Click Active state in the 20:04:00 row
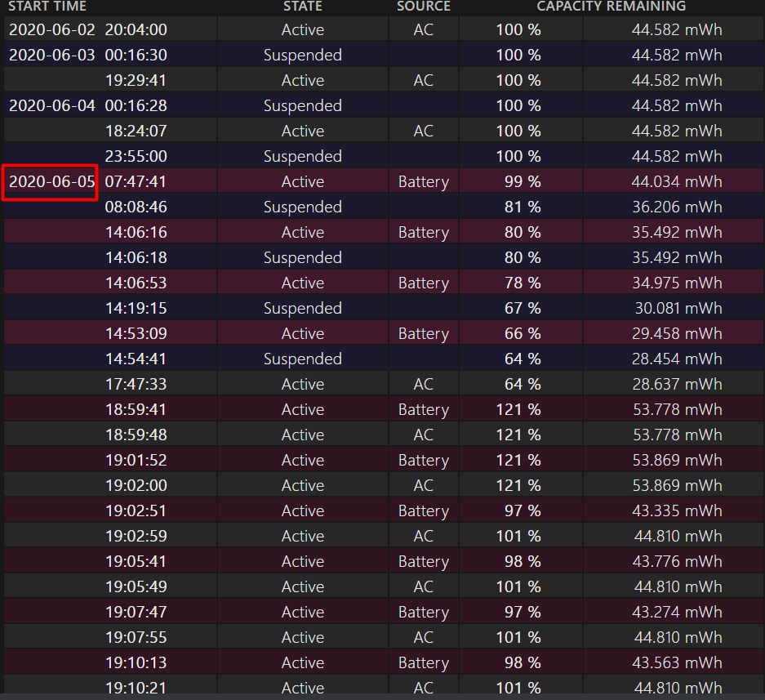 coord(302,29)
